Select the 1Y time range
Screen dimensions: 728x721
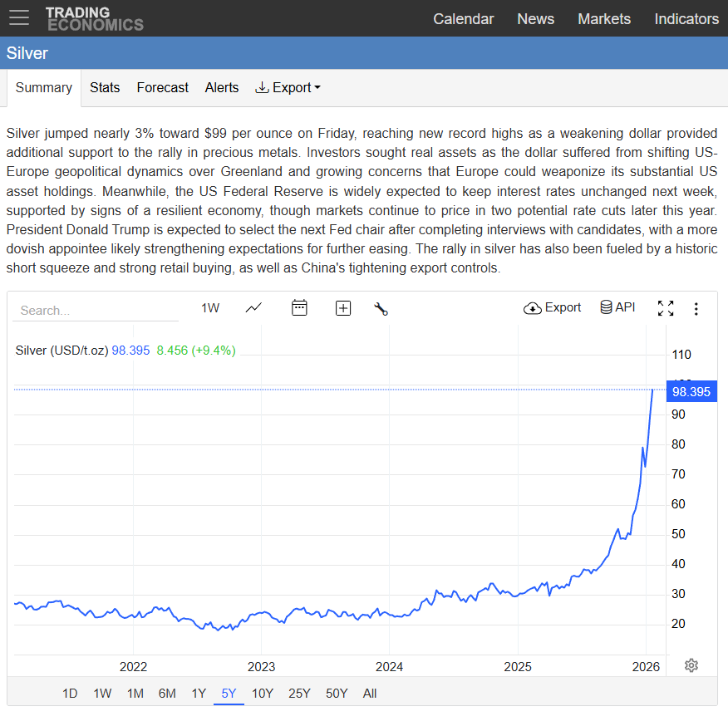(199, 694)
